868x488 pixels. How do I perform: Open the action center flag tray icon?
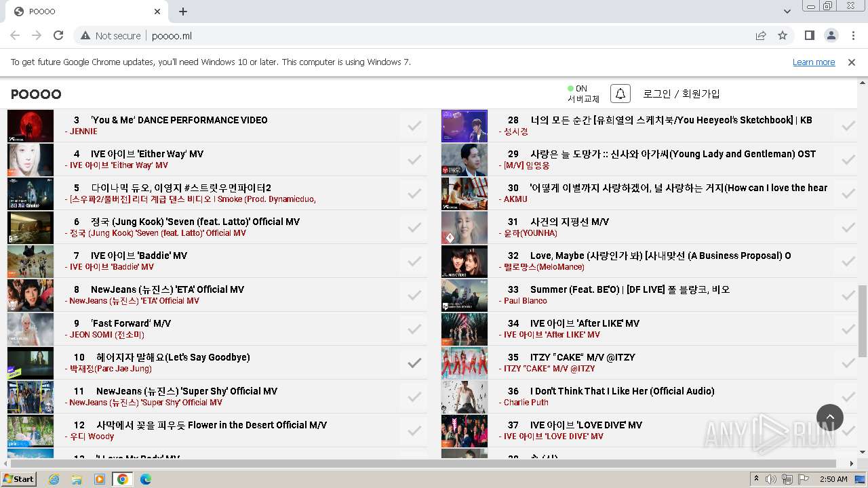(804, 479)
